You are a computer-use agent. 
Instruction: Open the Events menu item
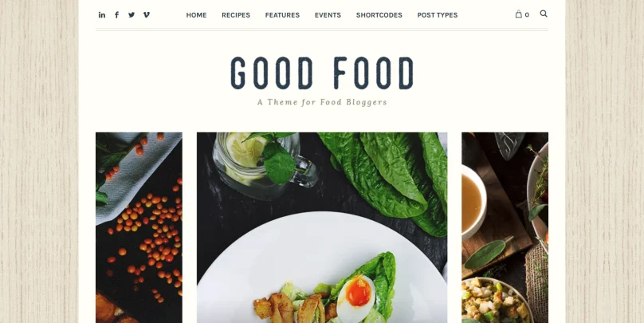(328, 15)
